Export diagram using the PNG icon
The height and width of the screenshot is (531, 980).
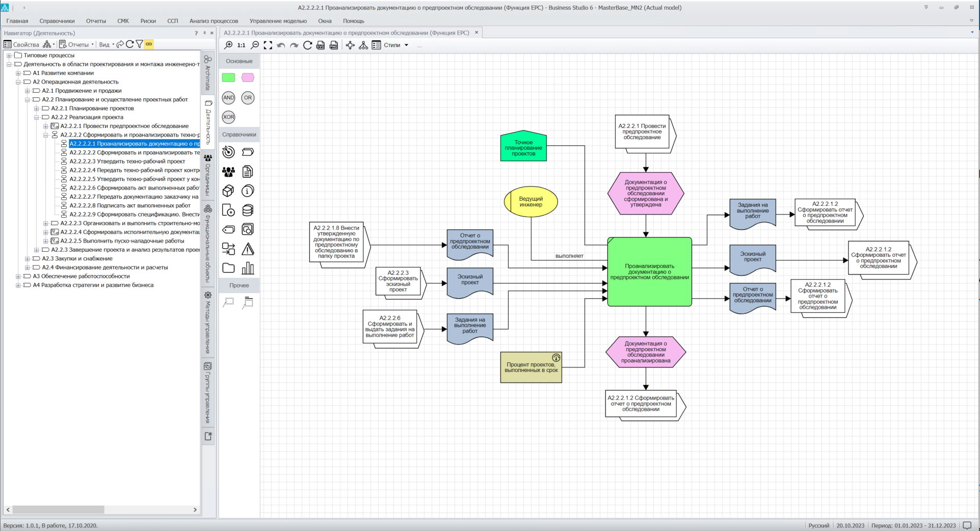334,45
